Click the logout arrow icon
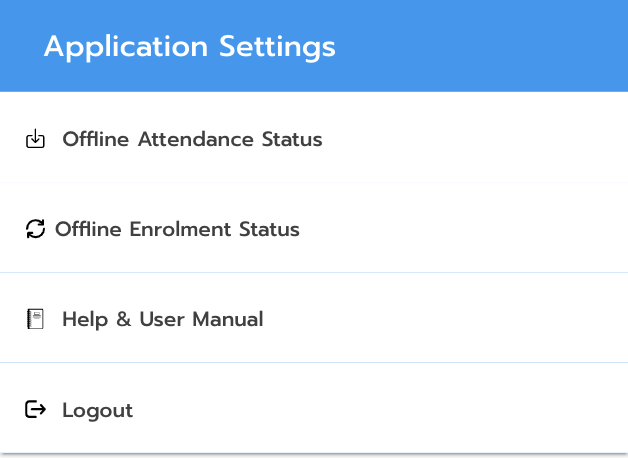The width and height of the screenshot is (628, 458). point(35,409)
